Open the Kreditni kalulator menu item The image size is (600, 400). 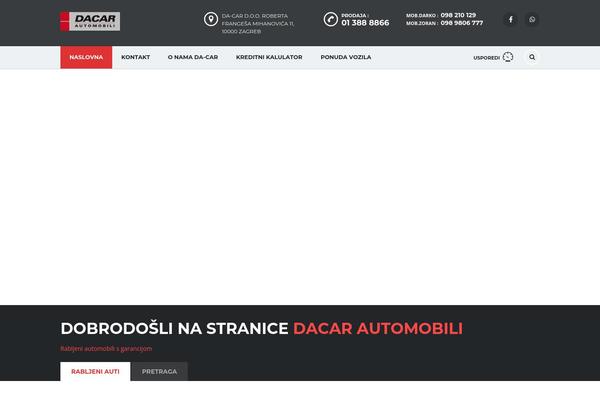tap(269, 57)
